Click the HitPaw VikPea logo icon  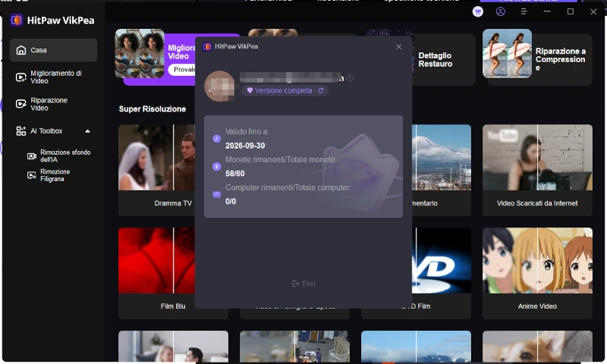coord(16,20)
